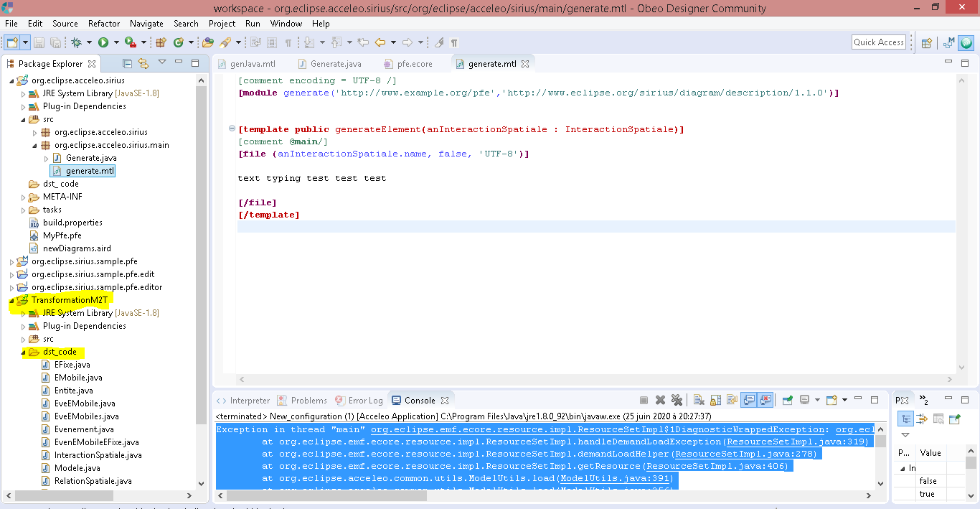Click the Properties Pin to Selection icon
Screen dimensions: 980x509
point(955,419)
